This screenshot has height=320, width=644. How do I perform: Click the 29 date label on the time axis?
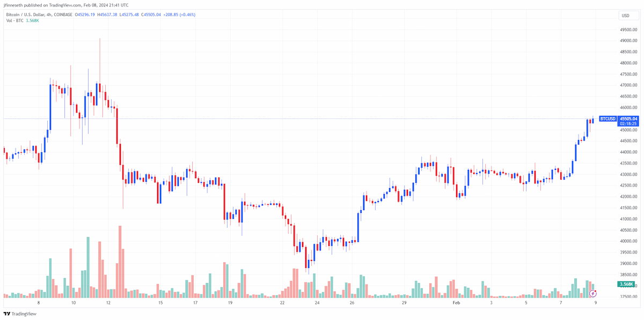405,303
